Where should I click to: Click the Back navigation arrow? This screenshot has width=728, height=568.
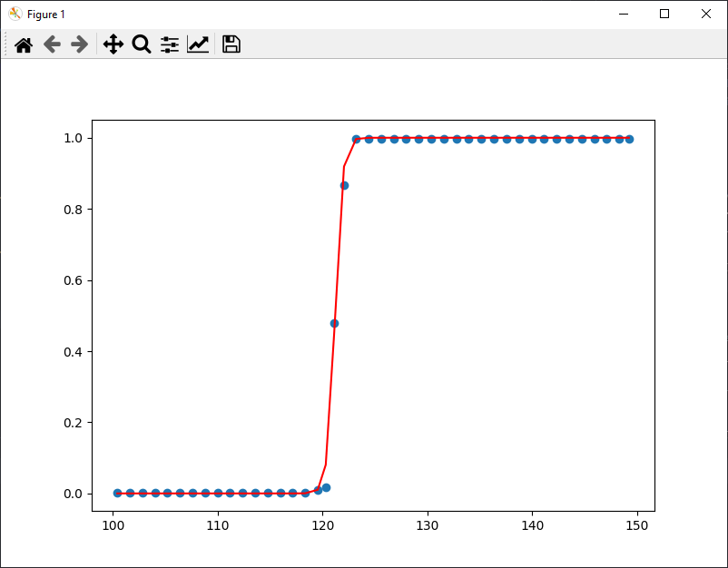click(x=51, y=44)
